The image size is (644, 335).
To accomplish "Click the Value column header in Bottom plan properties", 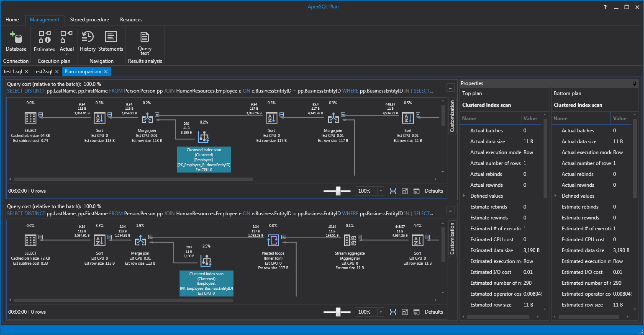I will coord(621,119).
